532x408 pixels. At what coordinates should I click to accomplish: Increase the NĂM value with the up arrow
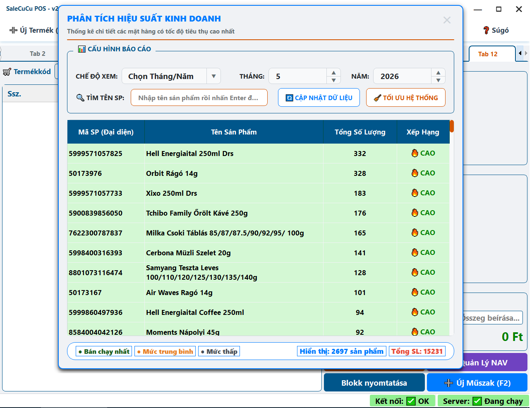438,72
